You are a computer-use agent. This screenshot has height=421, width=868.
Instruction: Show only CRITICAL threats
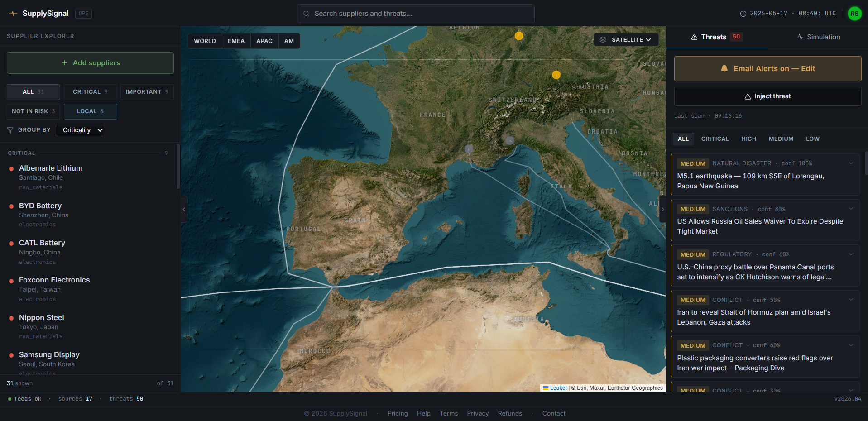(715, 139)
